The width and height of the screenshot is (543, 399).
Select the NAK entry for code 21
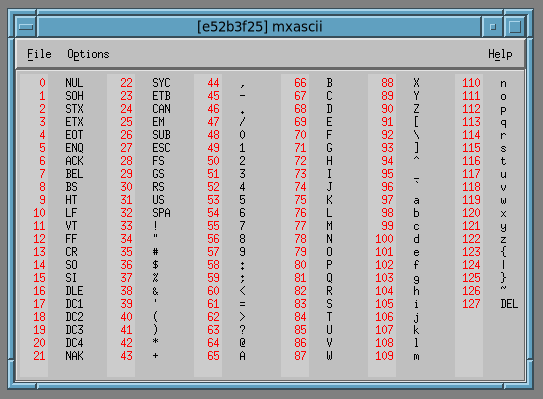point(74,356)
